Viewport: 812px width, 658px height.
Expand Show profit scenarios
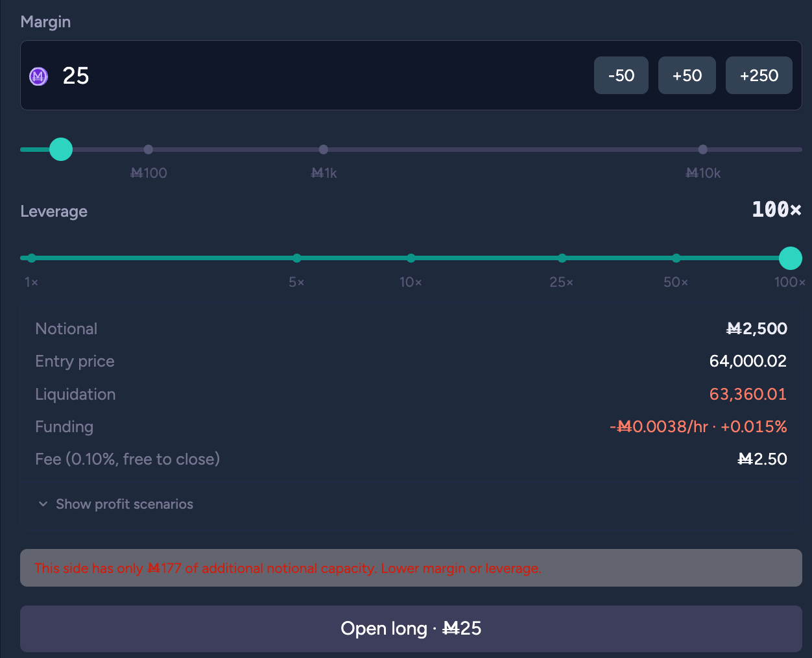[115, 504]
